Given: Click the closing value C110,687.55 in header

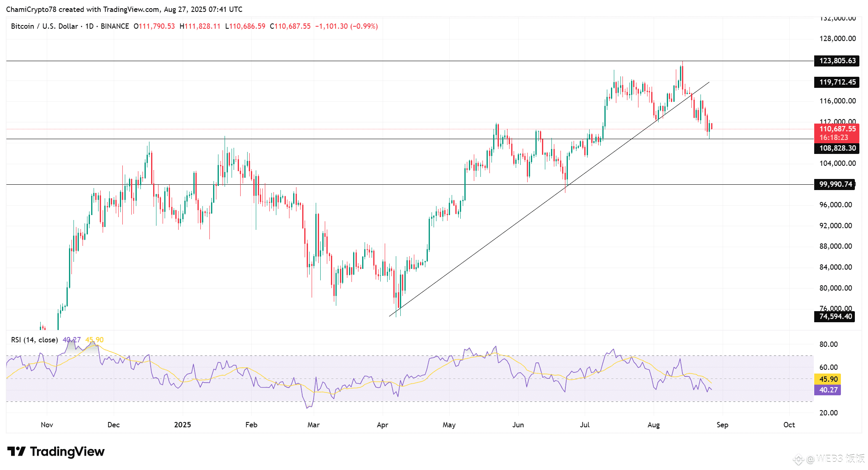Looking at the screenshot, I should click(290, 26).
